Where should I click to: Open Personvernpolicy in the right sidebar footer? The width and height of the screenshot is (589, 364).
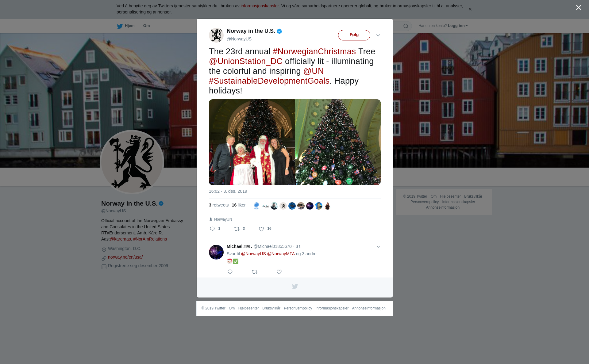(x=424, y=202)
